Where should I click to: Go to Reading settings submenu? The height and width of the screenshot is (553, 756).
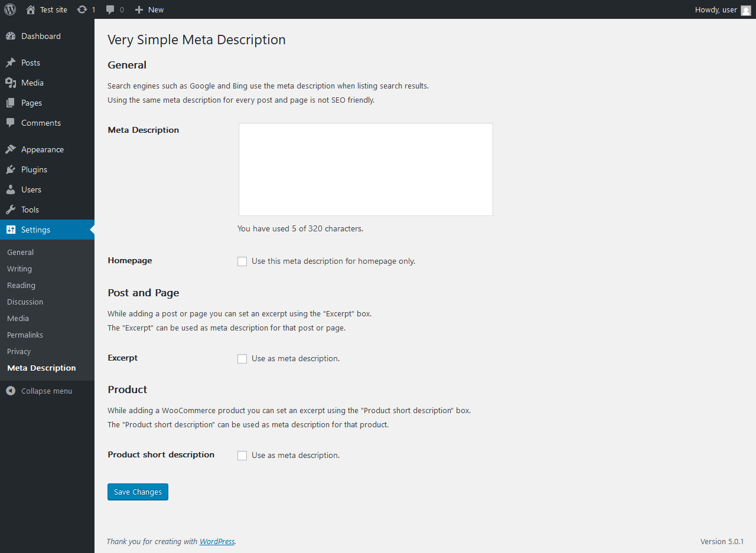point(21,285)
